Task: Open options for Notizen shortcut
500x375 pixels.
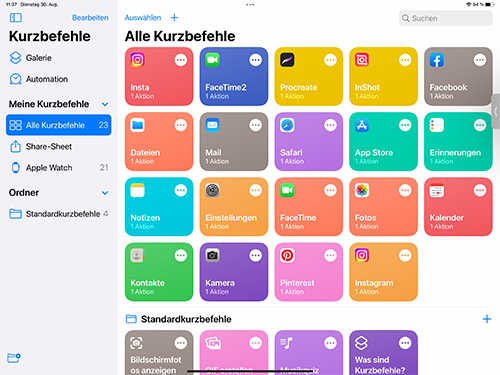Action: coord(181,190)
